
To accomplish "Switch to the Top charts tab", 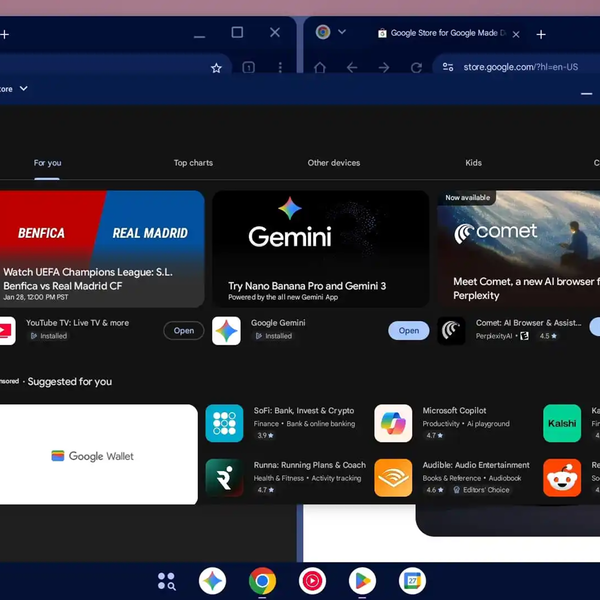I will pos(193,163).
